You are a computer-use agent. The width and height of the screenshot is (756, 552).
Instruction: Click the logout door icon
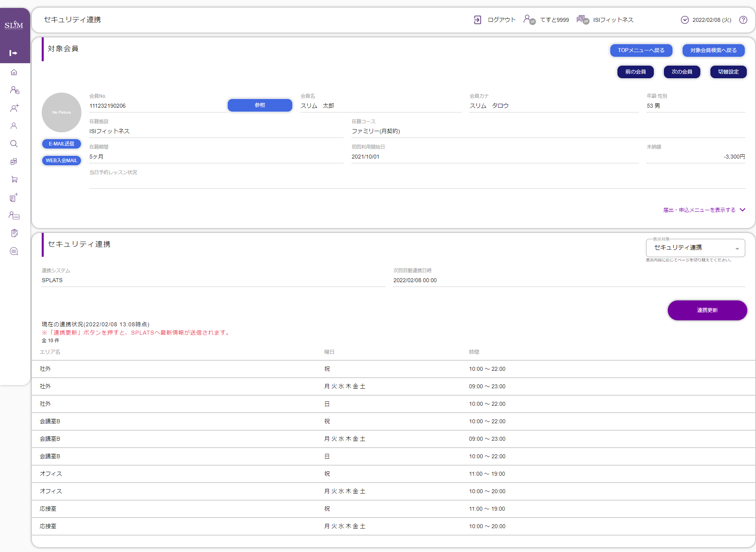coord(478,20)
